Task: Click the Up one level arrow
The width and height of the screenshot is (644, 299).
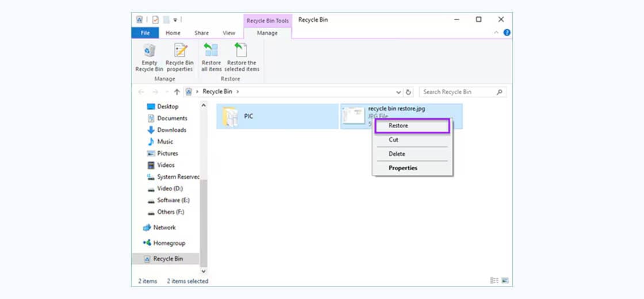Action: (x=177, y=92)
